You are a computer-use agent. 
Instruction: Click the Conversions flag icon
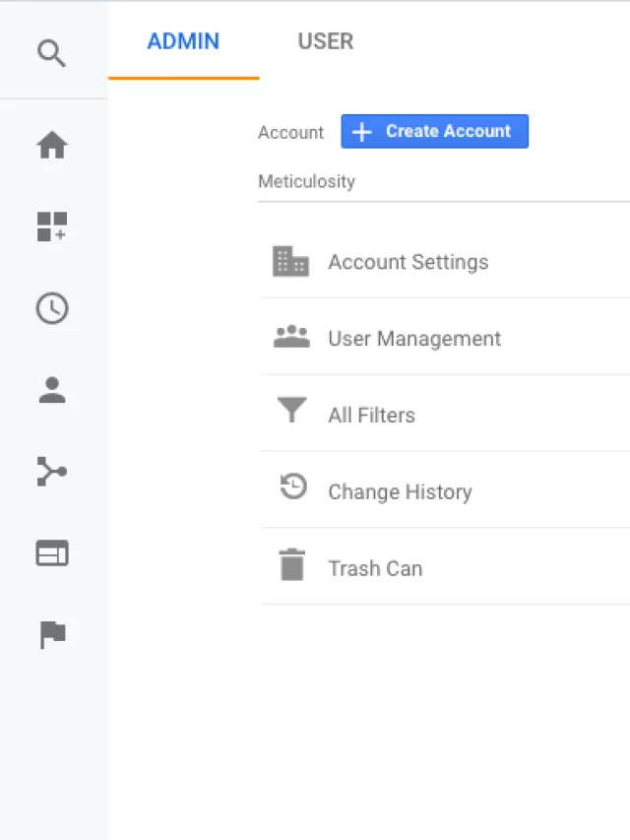pyautogui.click(x=52, y=635)
